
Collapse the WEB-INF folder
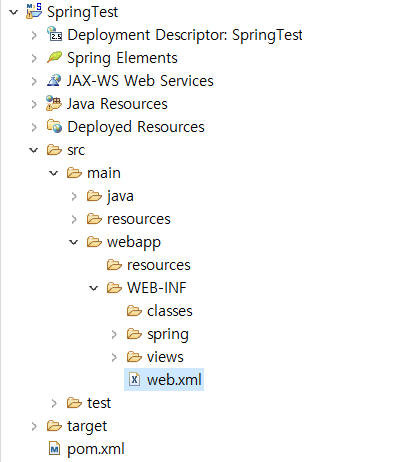[x=94, y=288]
